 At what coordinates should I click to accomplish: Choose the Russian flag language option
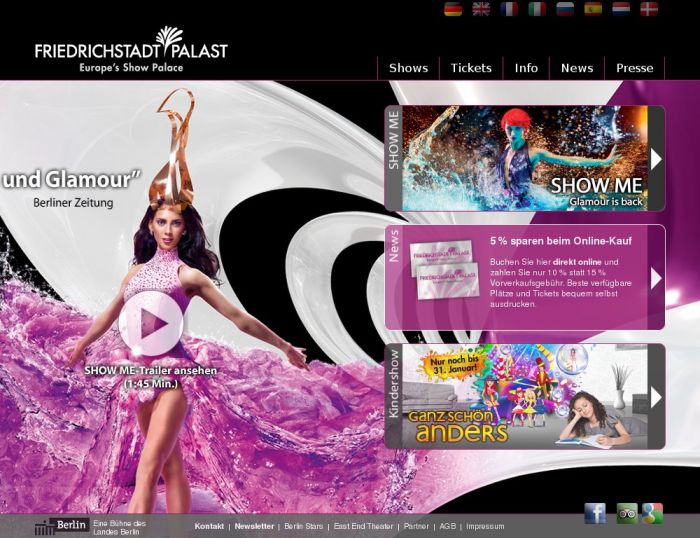(x=565, y=9)
